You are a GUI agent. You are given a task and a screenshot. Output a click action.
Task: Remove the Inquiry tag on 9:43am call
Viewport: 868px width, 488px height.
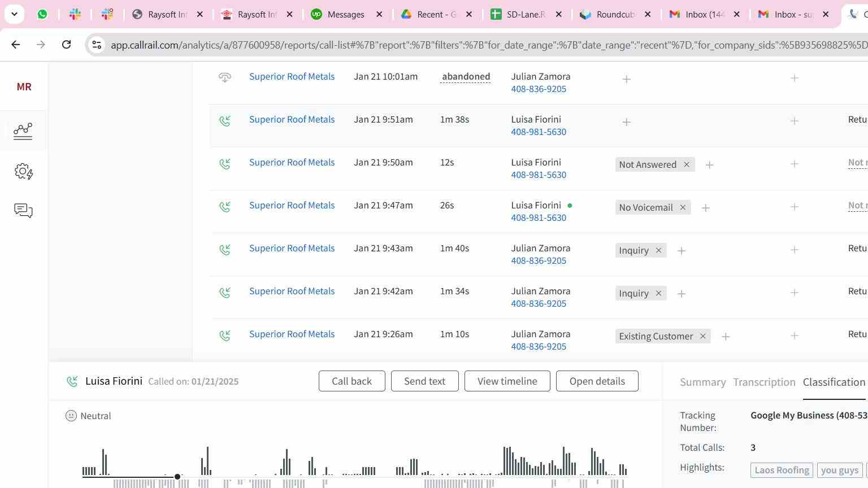pos(658,250)
